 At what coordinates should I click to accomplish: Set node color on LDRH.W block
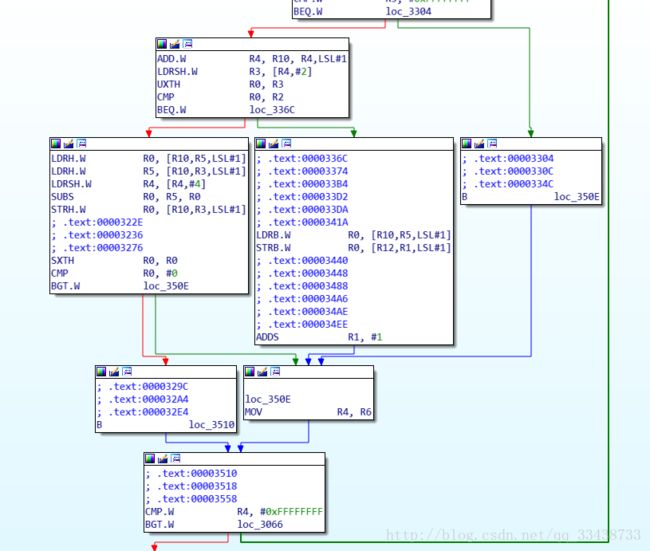click(x=56, y=144)
